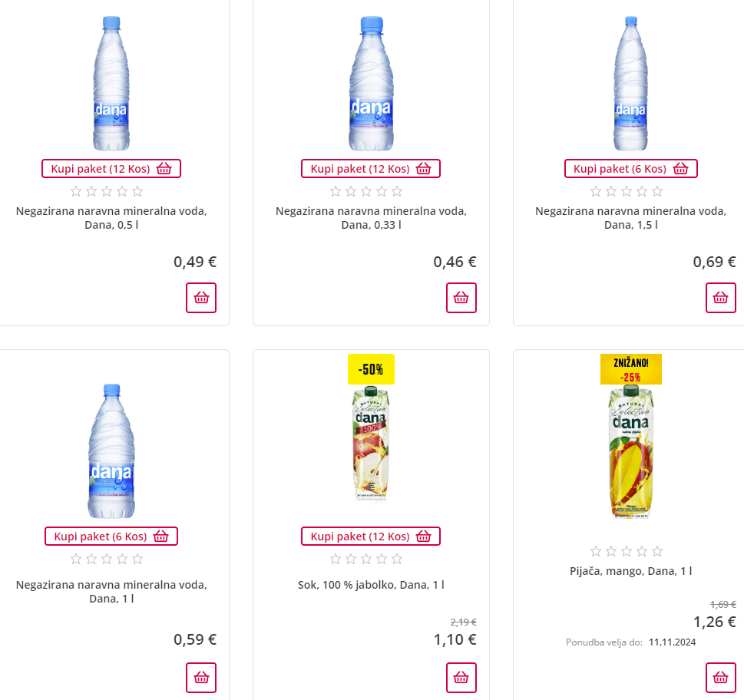Rate mango drink with first star
Image resolution: width=744 pixels, height=700 pixels.
point(596,551)
